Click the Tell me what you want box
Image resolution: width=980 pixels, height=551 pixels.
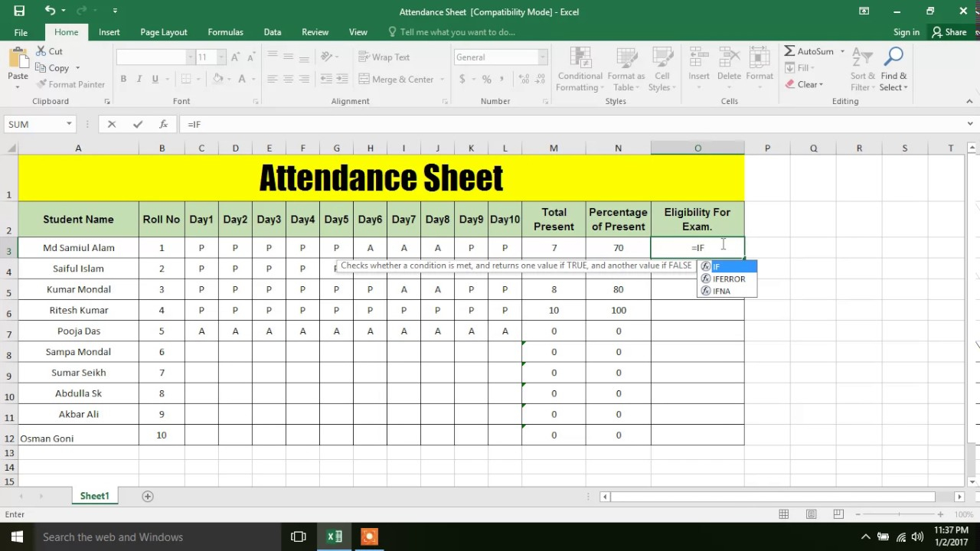pos(457,32)
